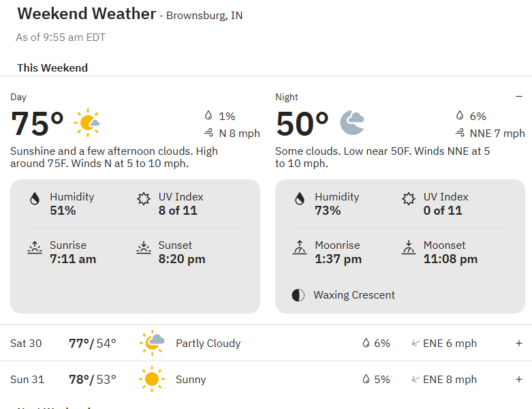Click the Sunrise icon
The height and width of the screenshot is (409, 532).
35,247
